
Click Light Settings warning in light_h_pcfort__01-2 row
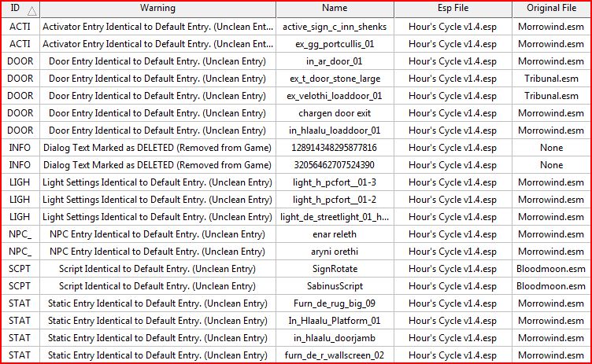[x=157, y=200]
